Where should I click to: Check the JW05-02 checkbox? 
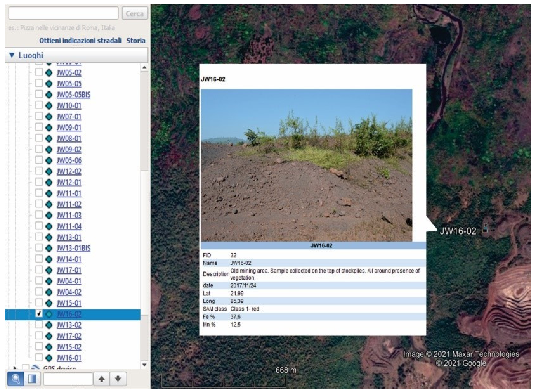[39, 72]
